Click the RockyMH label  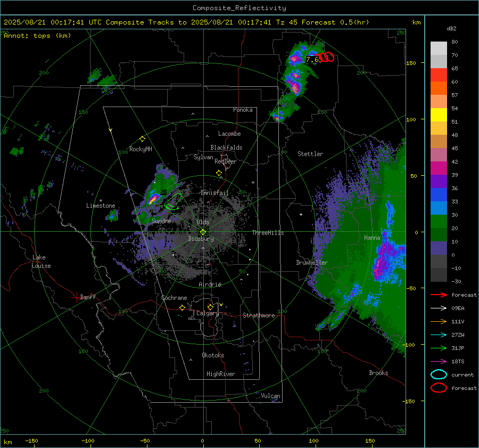(x=141, y=149)
